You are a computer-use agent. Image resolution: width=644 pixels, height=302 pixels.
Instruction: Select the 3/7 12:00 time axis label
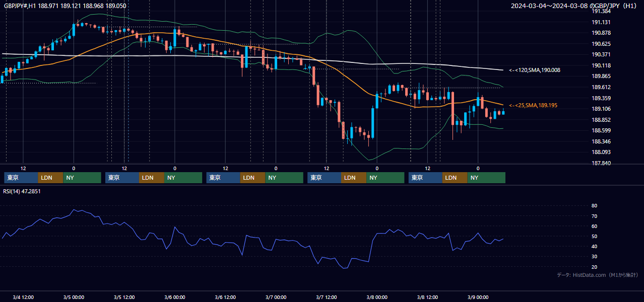pos(326,297)
